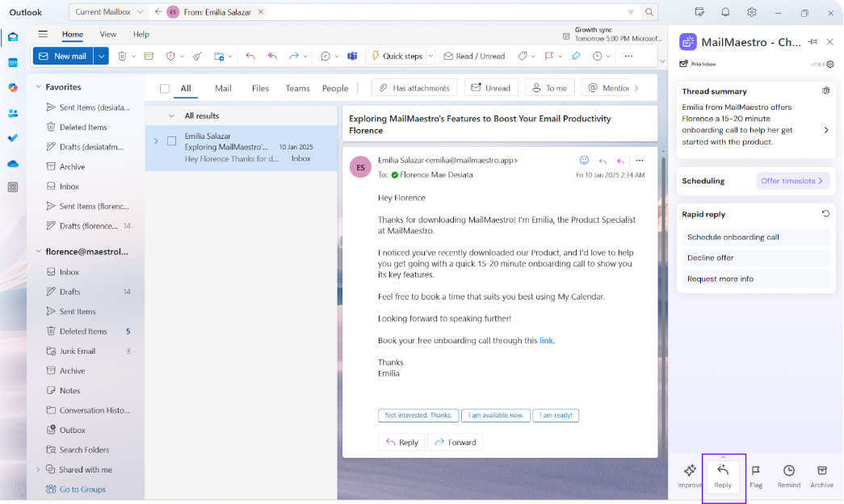Click the Snooze clock icon in ribbon
Image resolution: width=844 pixels, height=504 pixels.
597,56
